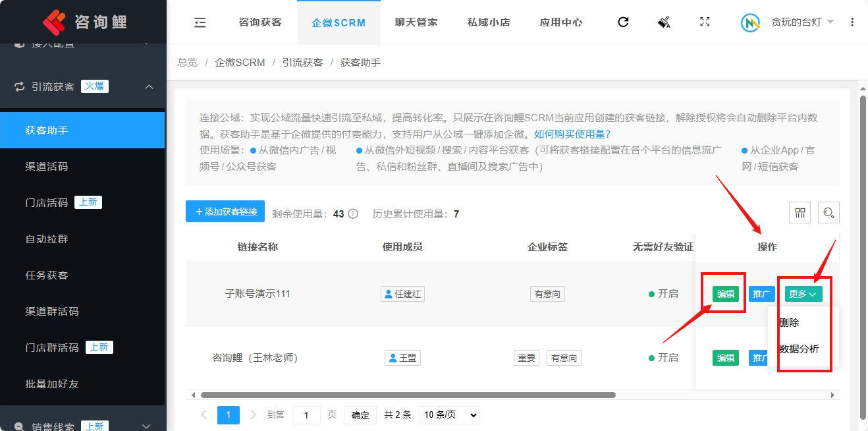Click the 链接名称 column header
This screenshot has height=431, width=868.
258,247
